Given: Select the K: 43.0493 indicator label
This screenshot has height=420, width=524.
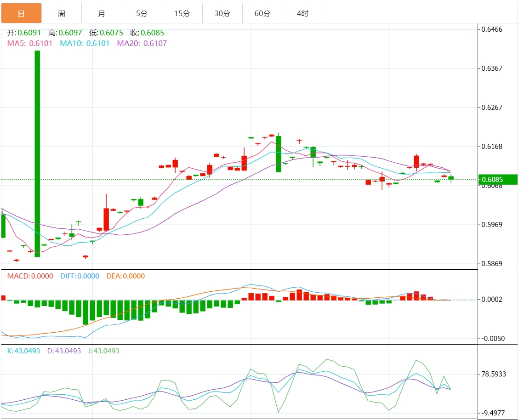Looking at the screenshot, I should [x=23, y=351].
